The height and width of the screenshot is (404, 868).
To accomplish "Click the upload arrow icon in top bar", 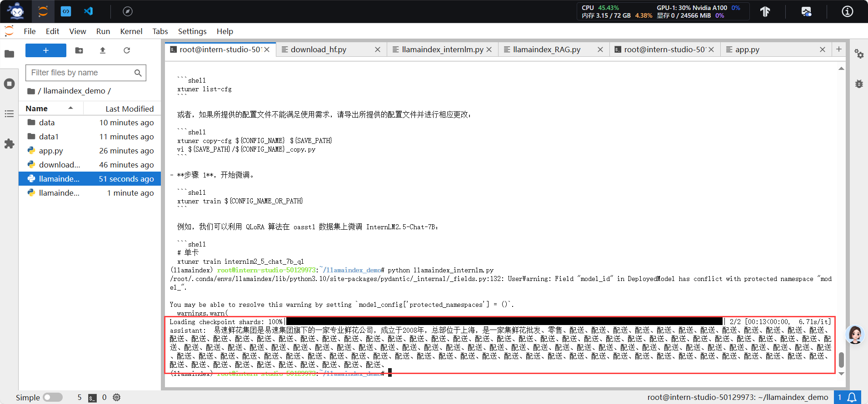I will pyautogui.click(x=765, y=11).
